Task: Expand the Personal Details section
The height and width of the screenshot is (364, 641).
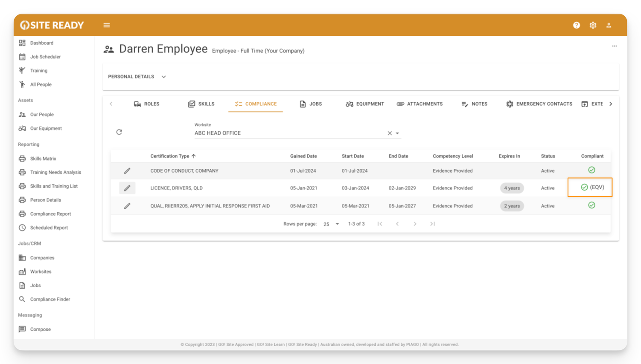Action: coord(163,77)
